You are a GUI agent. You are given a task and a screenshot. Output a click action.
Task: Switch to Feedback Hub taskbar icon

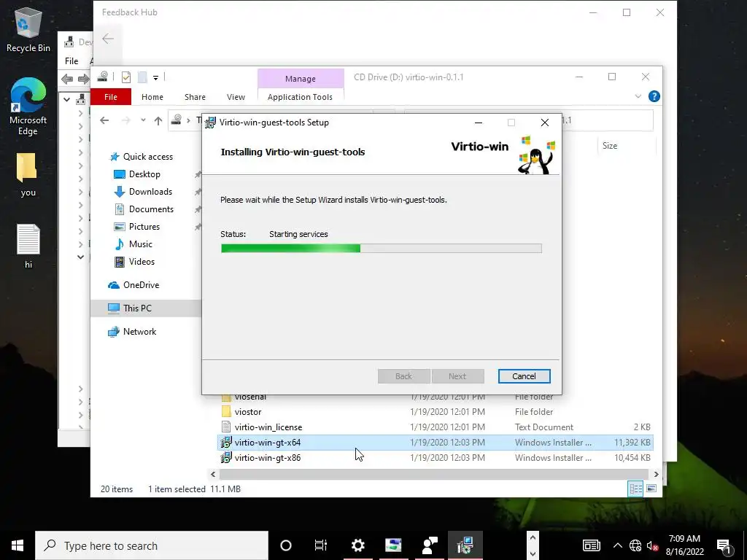(x=429, y=545)
